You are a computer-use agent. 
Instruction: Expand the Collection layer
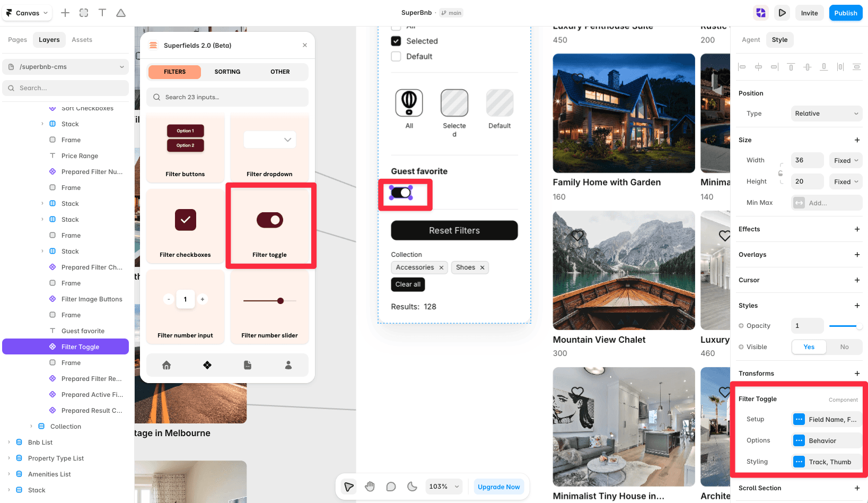(31, 427)
